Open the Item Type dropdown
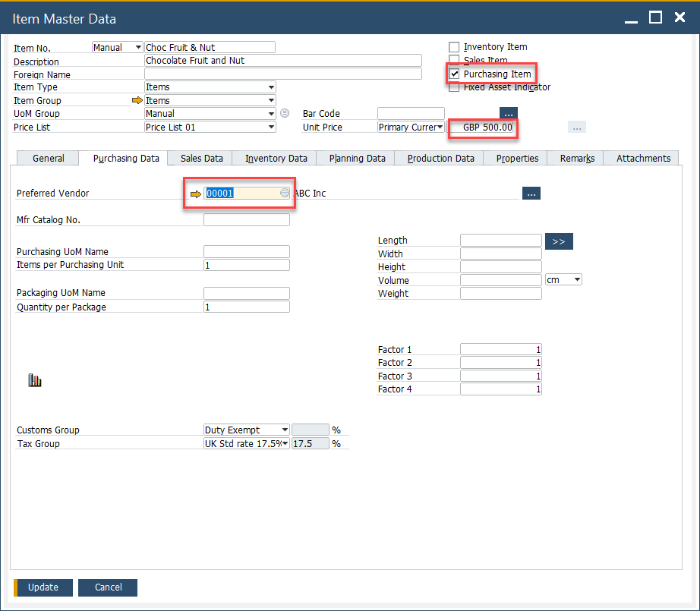Screen dimensions: 700x611 click(271, 87)
